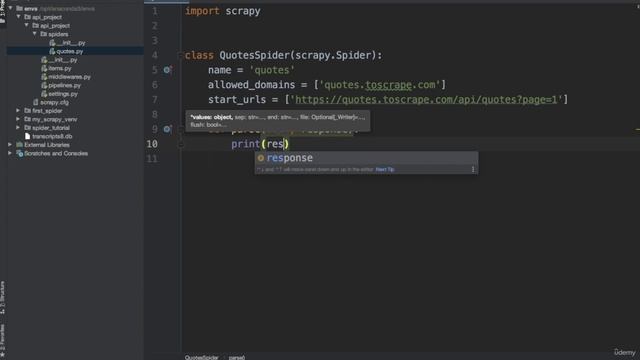
Task: Toggle the Project tool window tab
Action: point(2,11)
